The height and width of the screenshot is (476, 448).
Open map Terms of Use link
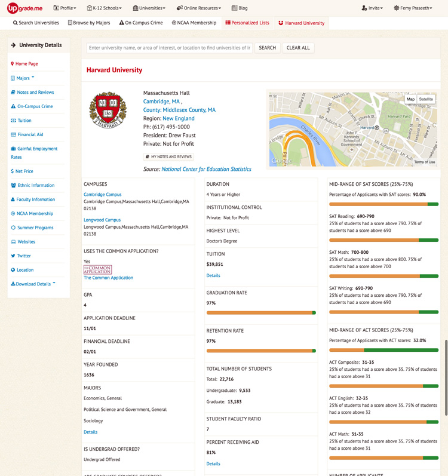point(424,162)
